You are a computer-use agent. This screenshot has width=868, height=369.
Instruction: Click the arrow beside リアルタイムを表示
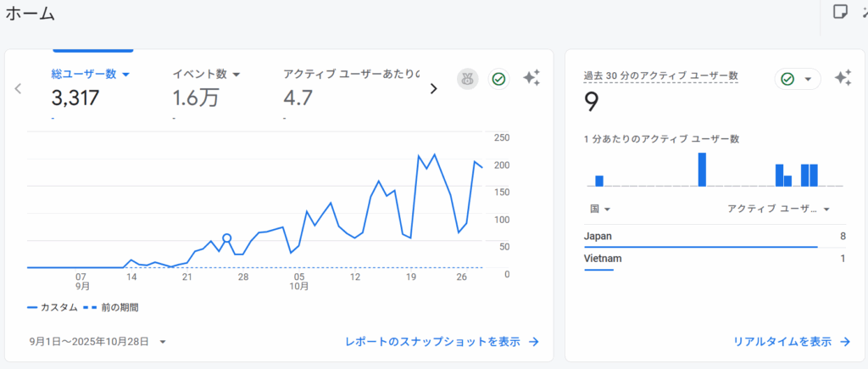point(844,342)
